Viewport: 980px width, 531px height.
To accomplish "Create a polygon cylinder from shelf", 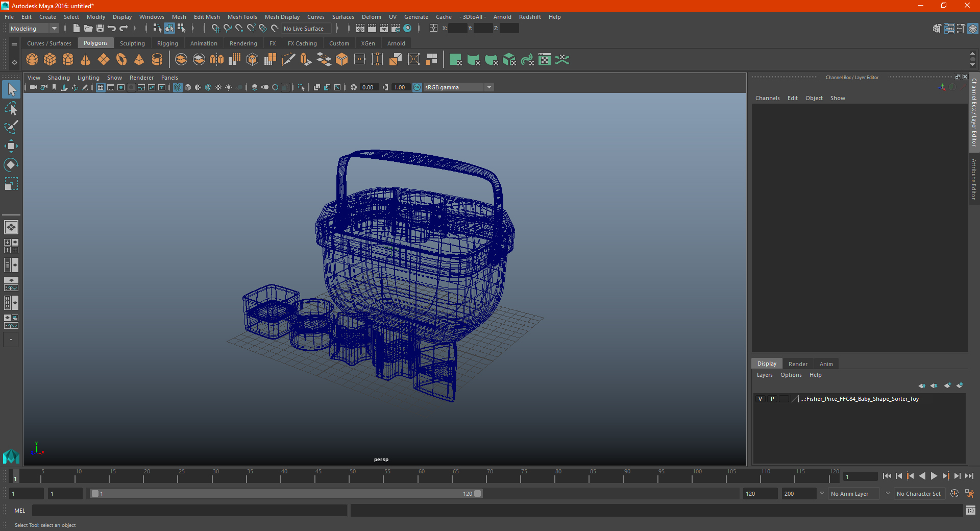I will point(68,60).
